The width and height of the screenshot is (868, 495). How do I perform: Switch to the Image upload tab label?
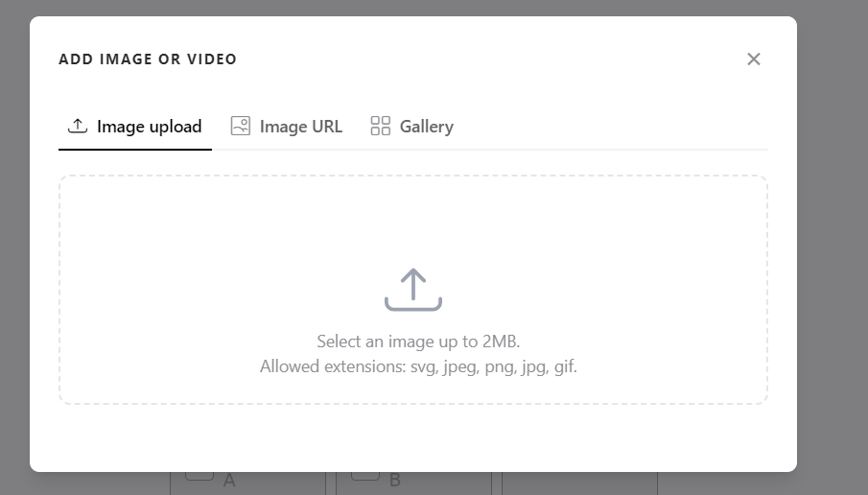[149, 127]
